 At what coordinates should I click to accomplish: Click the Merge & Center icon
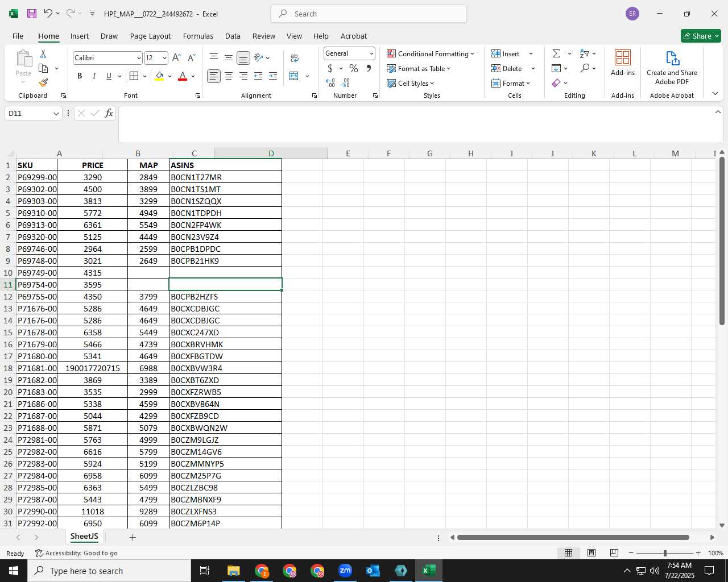pyautogui.click(x=294, y=76)
